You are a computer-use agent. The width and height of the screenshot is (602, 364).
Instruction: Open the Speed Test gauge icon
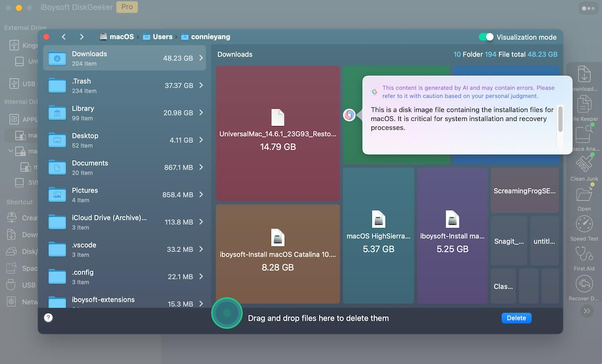click(584, 224)
